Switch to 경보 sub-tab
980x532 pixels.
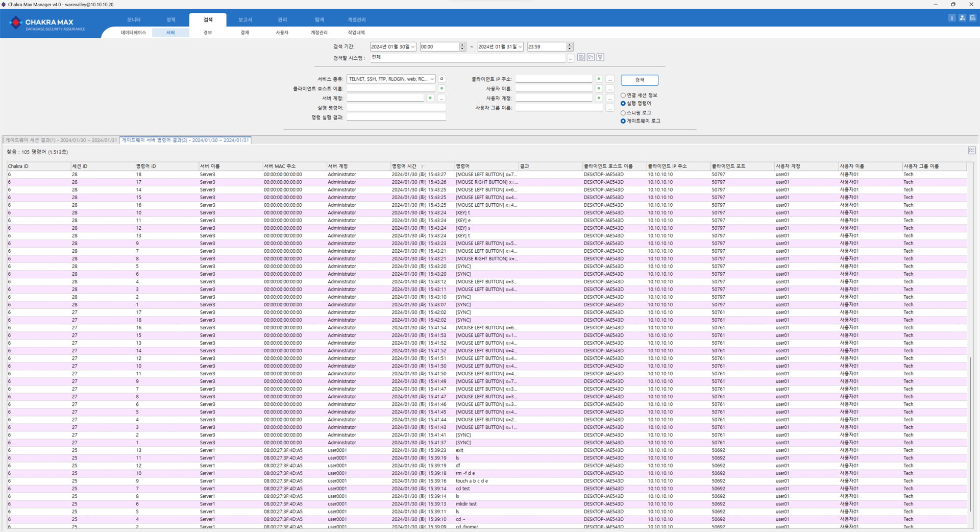click(208, 32)
